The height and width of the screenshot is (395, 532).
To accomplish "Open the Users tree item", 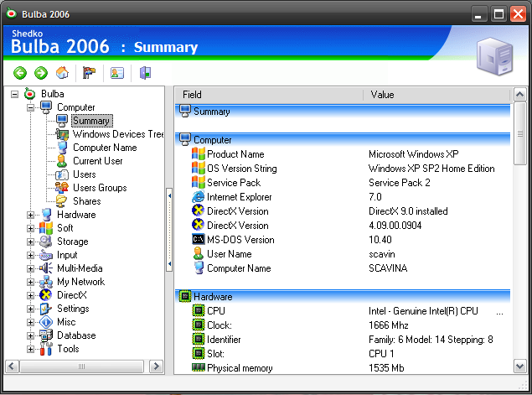I will pyautogui.click(x=85, y=174).
